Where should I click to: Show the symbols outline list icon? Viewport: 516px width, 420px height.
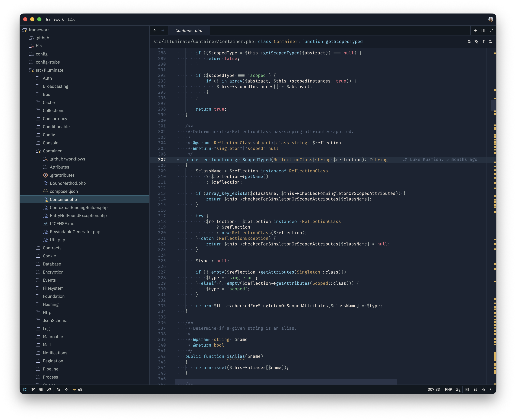coord(41,389)
